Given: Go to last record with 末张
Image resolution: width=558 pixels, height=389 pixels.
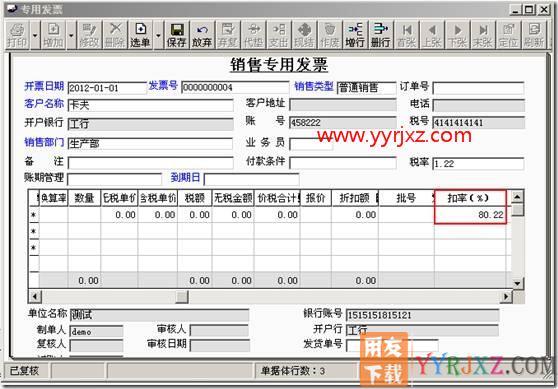Looking at the screenshot, I should [x=483, y=35].
